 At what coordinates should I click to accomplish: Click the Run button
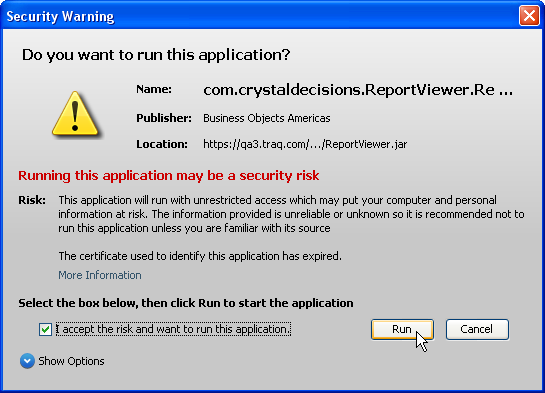click(402, 329)
